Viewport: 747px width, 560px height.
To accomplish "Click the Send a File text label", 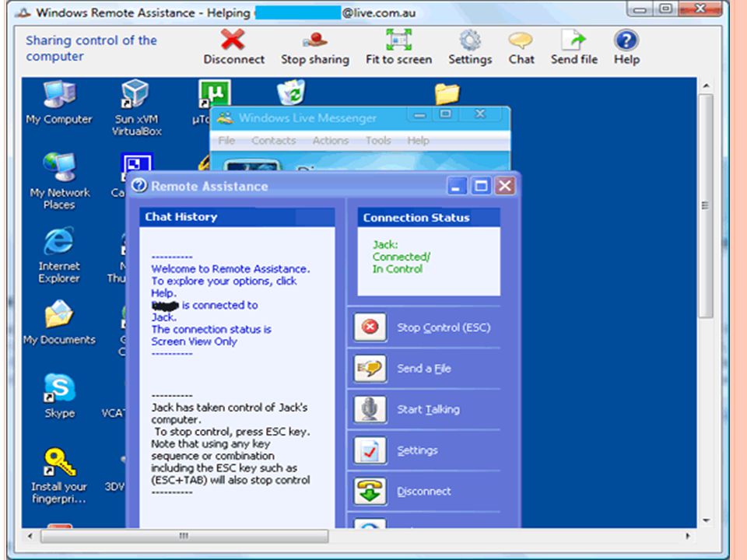I will [424, 369].
